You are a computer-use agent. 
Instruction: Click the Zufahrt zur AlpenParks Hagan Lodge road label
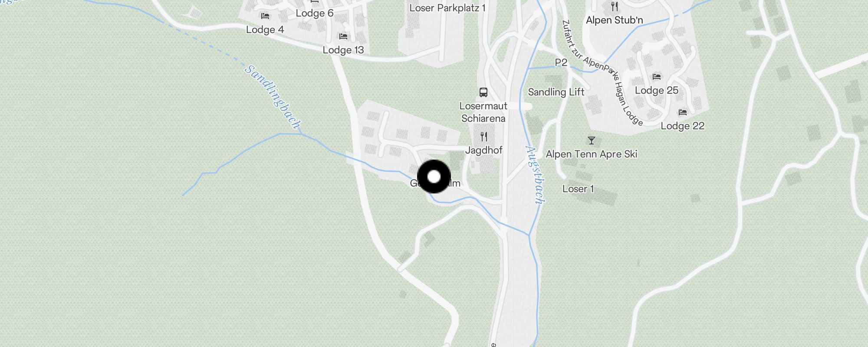click(602, 72)
